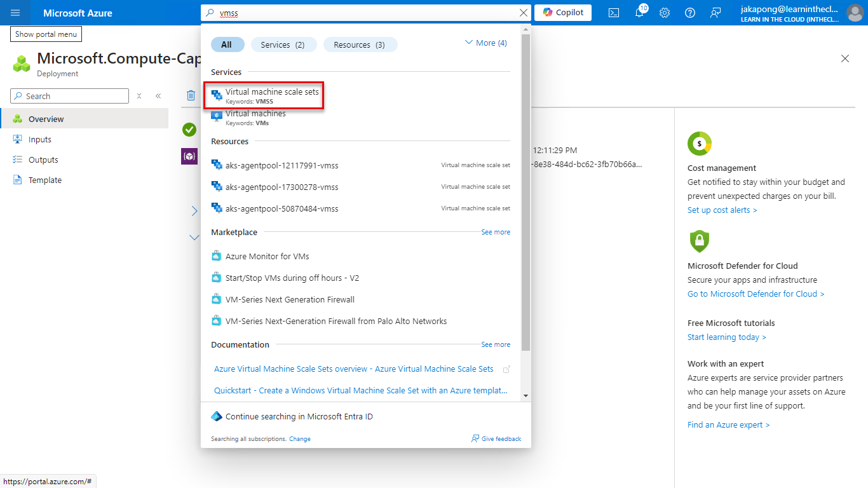
Task: Open Quickstart Windows Scale Set doc link
Action: (360, 390)
